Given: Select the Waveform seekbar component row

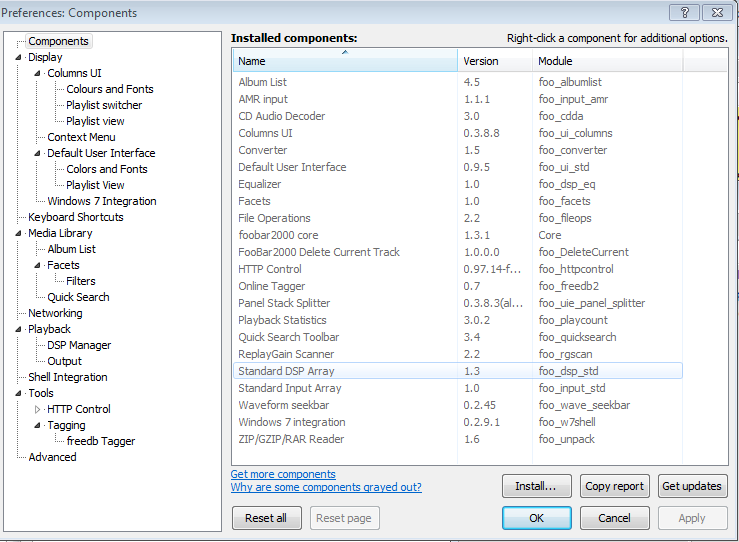Looking at the screenshot, I should pos(458,405).
